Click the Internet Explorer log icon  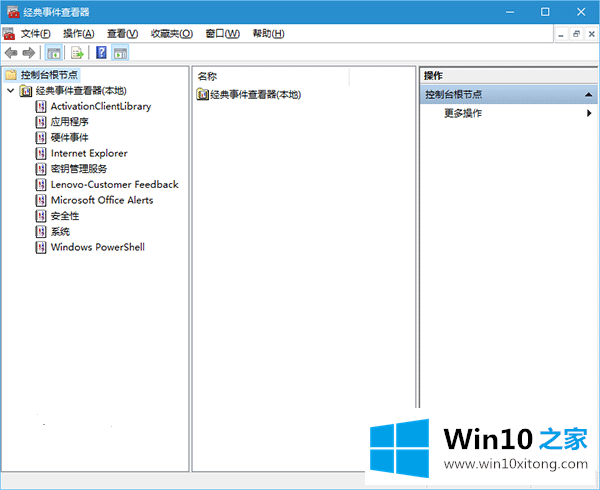tap(41, 153)
